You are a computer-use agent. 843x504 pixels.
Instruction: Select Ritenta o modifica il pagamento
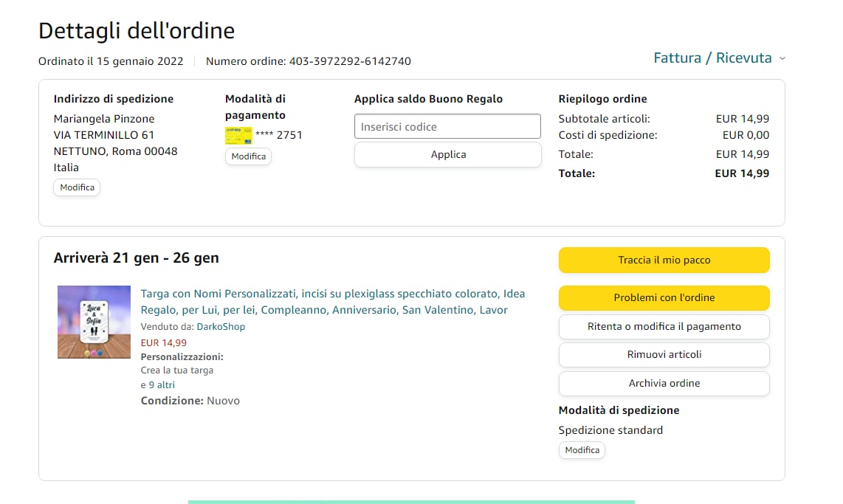click(x=664, y=326)
